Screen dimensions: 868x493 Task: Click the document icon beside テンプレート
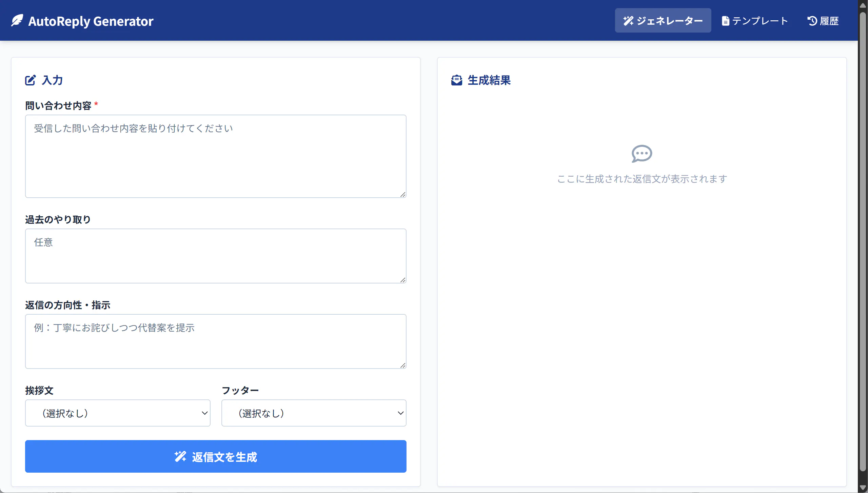[725, 21]
